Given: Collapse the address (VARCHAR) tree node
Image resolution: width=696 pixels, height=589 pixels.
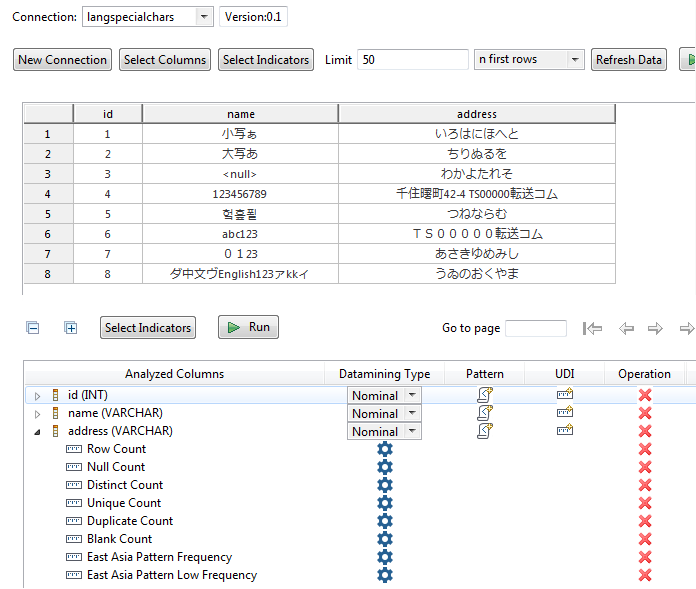Looking at the screenshot, I should click(x=38, y=432).
